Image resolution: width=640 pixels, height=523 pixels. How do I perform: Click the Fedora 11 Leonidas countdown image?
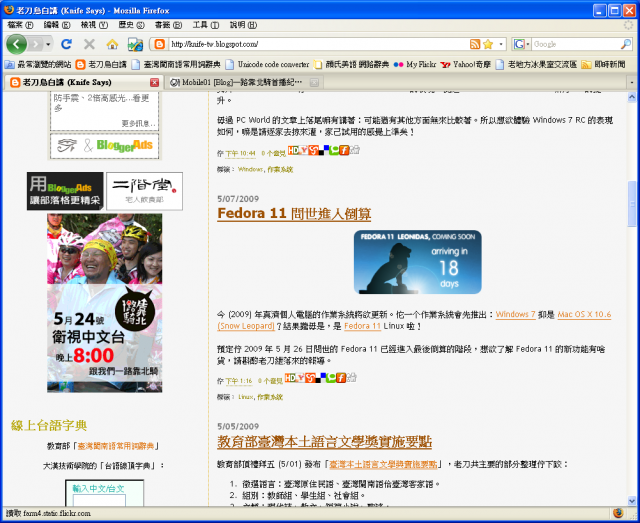point(418,262)
